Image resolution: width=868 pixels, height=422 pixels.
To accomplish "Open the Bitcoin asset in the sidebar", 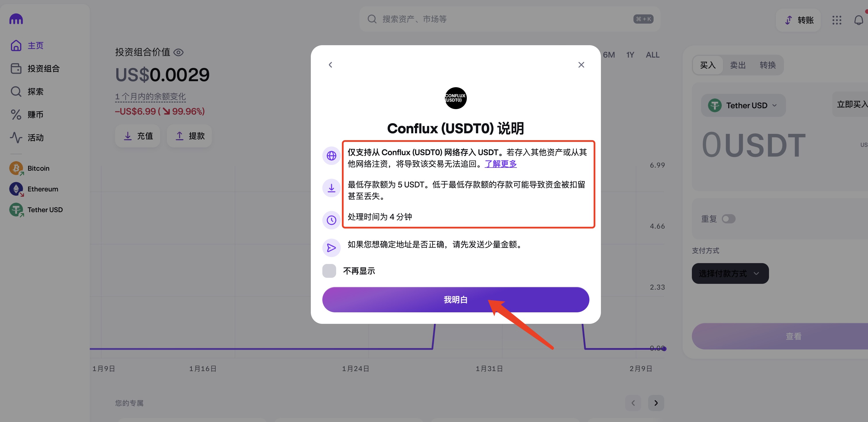I will [38, 168].
